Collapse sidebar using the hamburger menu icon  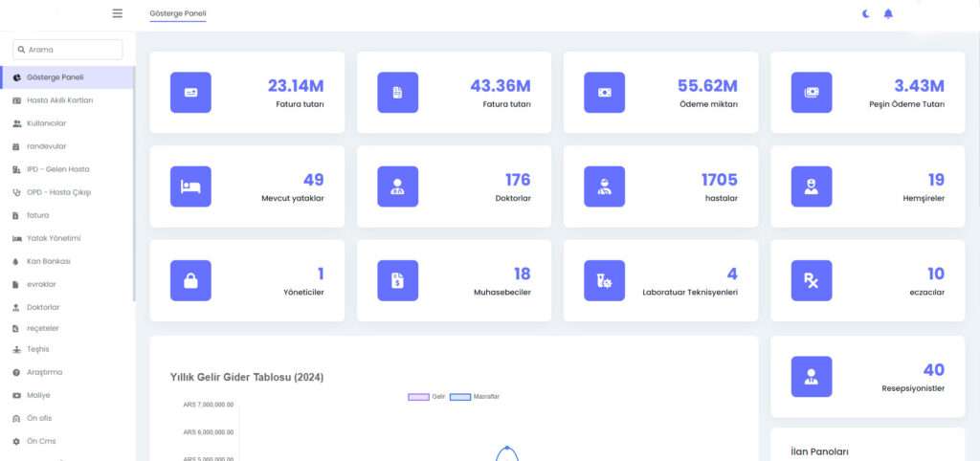pos(117,13)
